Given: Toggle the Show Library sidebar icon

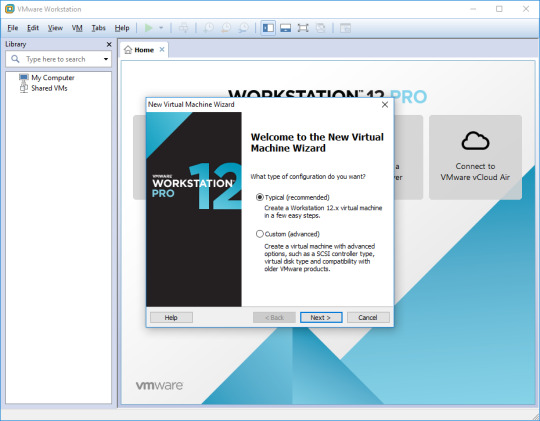Looking at the screenshot, I should [x=268, y=28].
